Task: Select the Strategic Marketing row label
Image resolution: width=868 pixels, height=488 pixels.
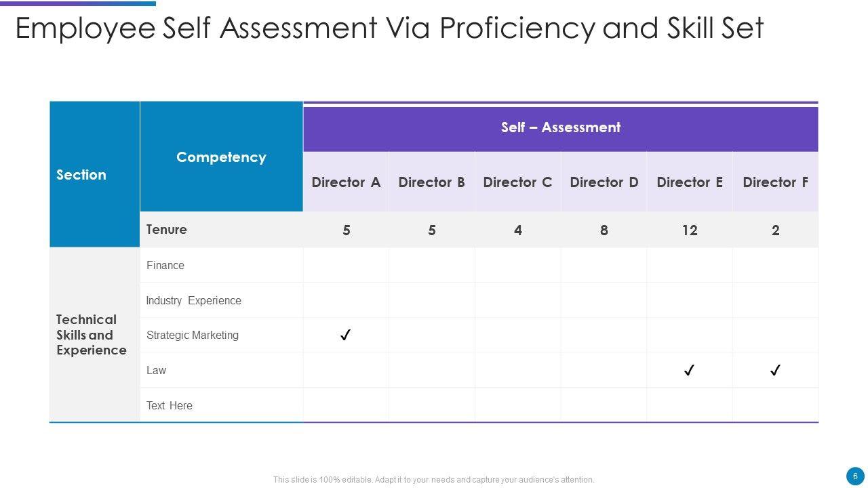Action: 193,335
